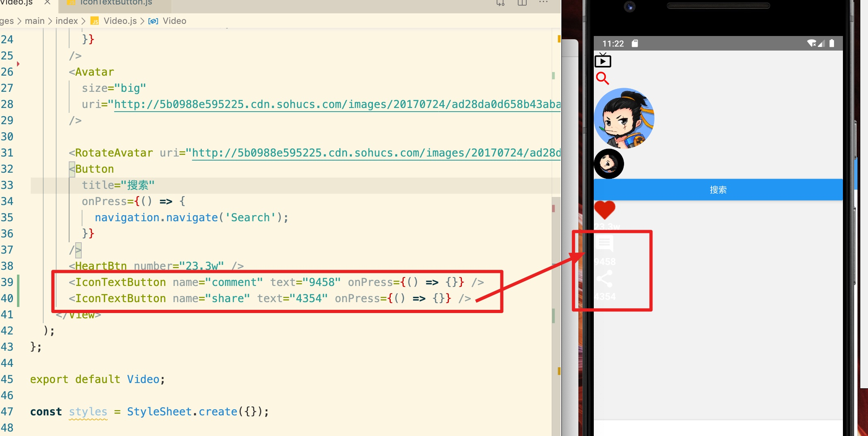
Task: Click the editor vertical scrollbar
Action: 556,315
